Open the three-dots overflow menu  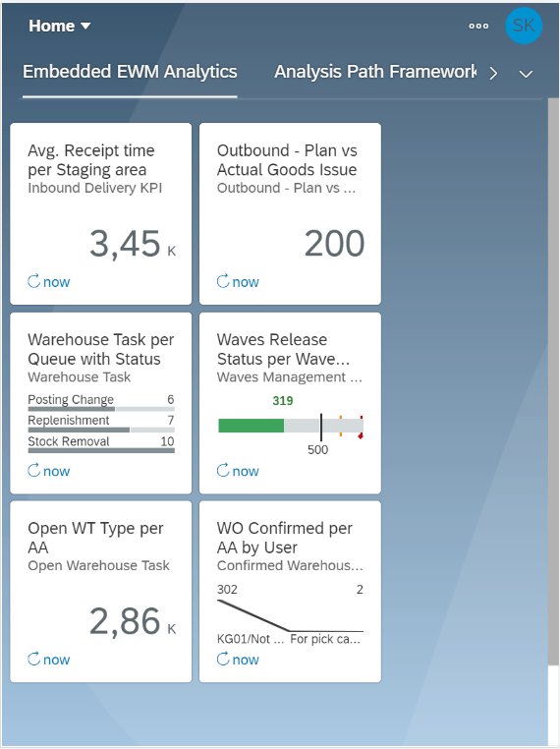click(x=478, y=26)
